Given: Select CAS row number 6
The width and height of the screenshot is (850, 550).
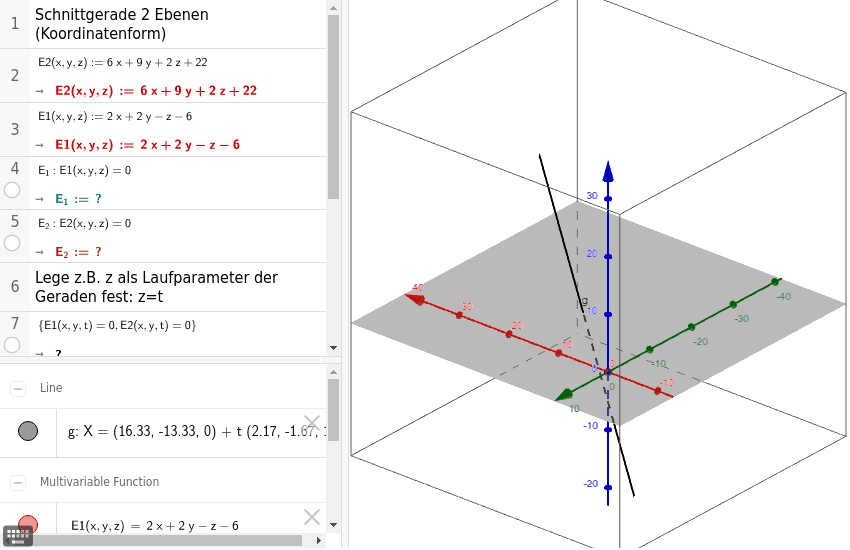Looking at the screenshot, I should [15, 287].
